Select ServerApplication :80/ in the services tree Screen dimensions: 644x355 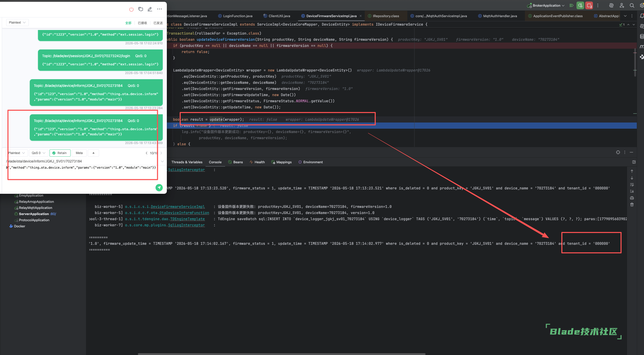[35, 214]
